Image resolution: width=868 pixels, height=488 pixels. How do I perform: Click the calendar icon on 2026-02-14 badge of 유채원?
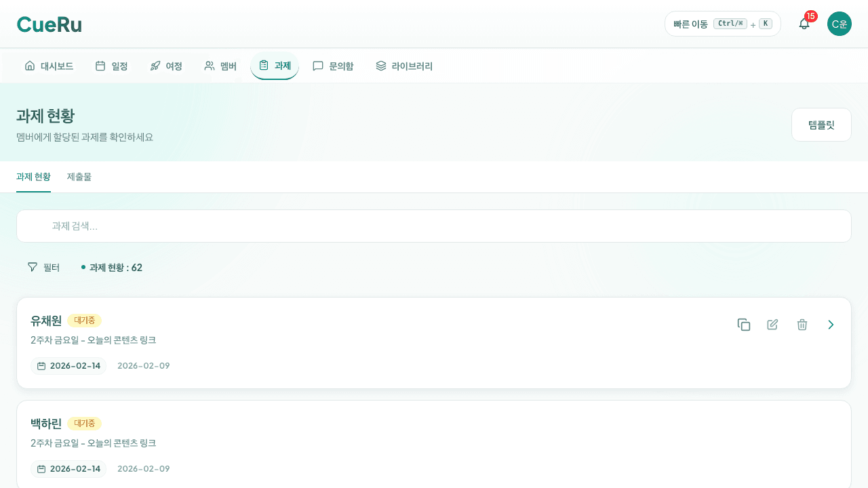coord(41,366)
